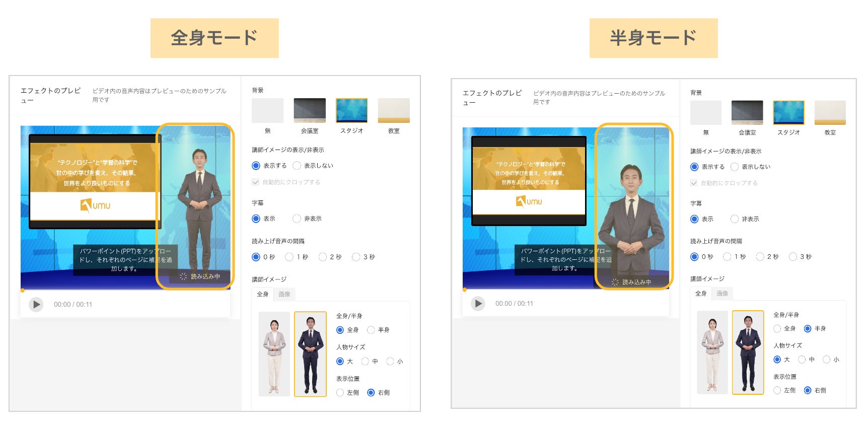Image resolution: width=868 pixels, height=425 pixels.
Task: Click the UMU slide in 半身モード preview video
Action: point(529,181)
